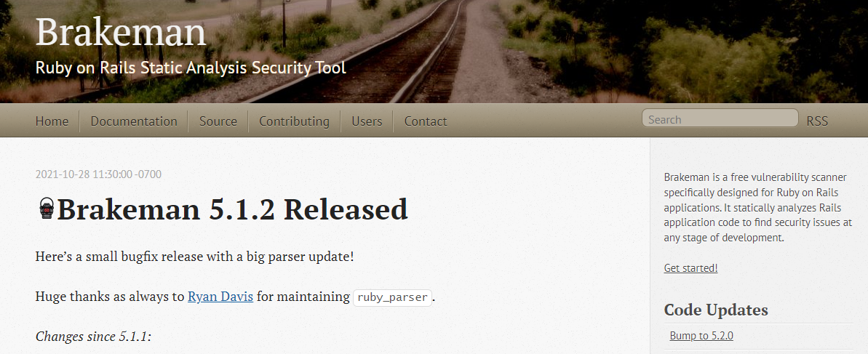Click the ruby_parser code label

[392, 297]
